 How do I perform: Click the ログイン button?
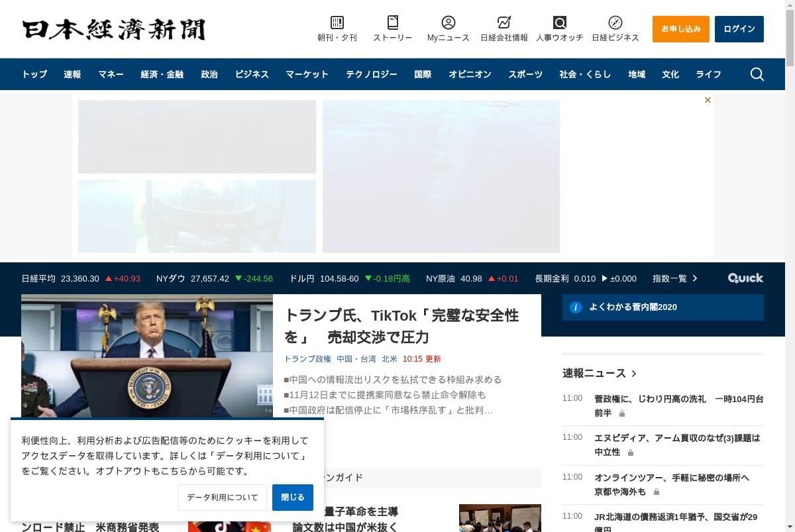pyautogui.click(x=739, y=29)
